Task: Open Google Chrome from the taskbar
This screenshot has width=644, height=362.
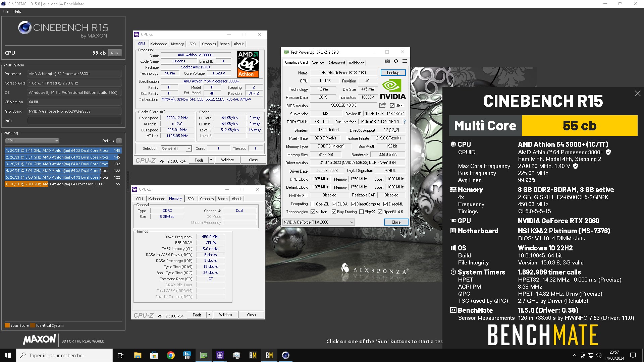Action: tap(170, 355)
